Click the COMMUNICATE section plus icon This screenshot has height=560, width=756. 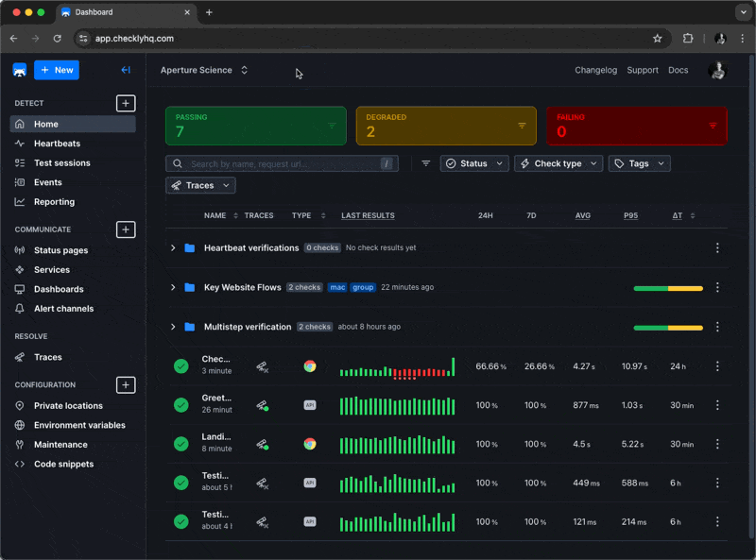[x=126, y=229]
